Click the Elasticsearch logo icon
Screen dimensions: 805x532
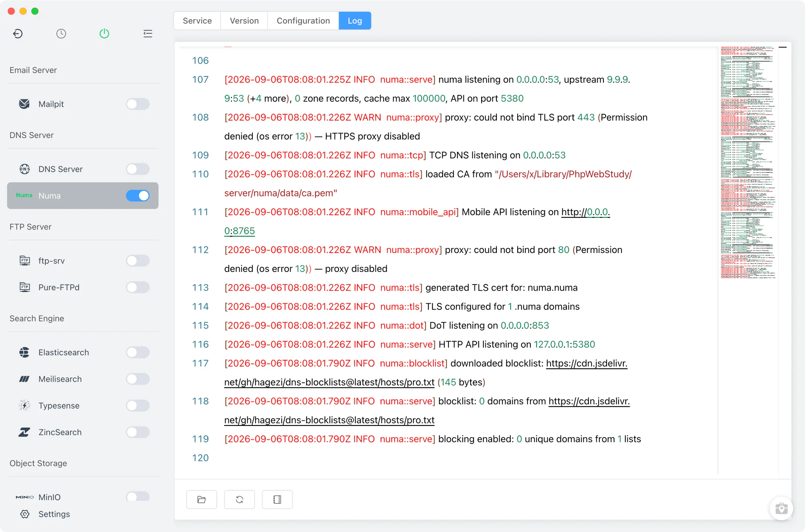[24, 352]
